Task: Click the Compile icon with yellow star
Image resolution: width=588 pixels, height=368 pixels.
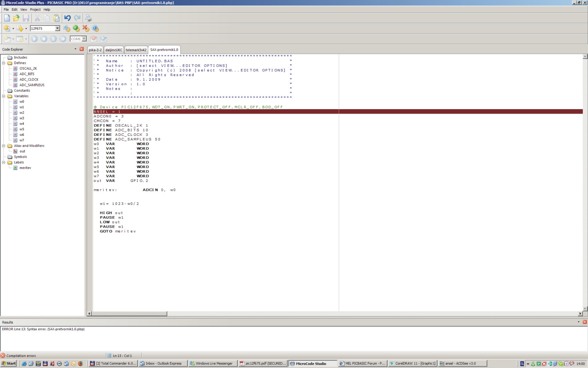Action: point(7,28)
